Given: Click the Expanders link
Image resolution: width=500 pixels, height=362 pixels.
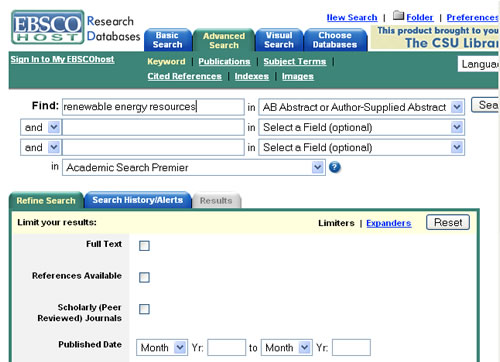Looking at the screenshot, I should click(x=389, y=223).
